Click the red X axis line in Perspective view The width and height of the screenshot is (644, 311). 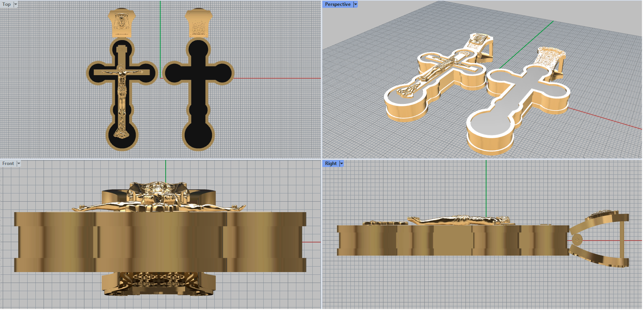(x=604, y=119)
